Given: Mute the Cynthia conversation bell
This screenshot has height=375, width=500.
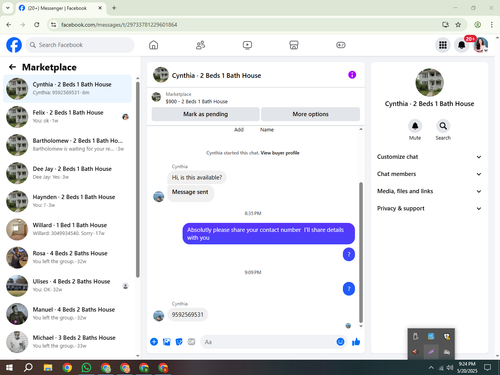Looking at the screenshot, I should pos(415,126).
